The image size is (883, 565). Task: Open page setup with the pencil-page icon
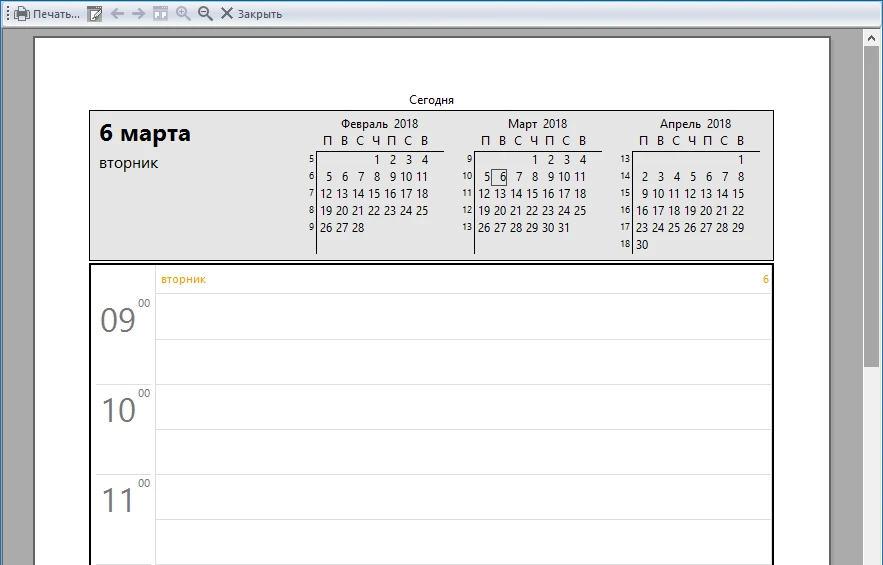[95, 14]
